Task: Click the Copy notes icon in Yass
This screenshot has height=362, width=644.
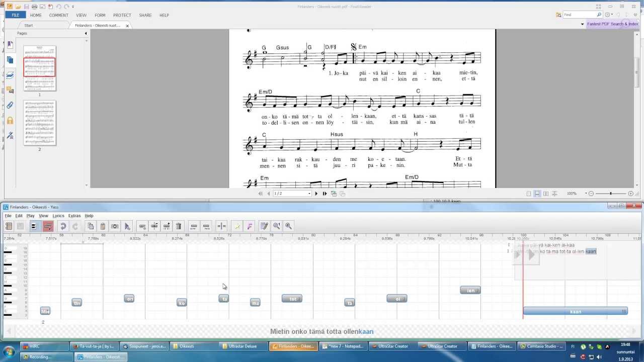Action: 91,226
